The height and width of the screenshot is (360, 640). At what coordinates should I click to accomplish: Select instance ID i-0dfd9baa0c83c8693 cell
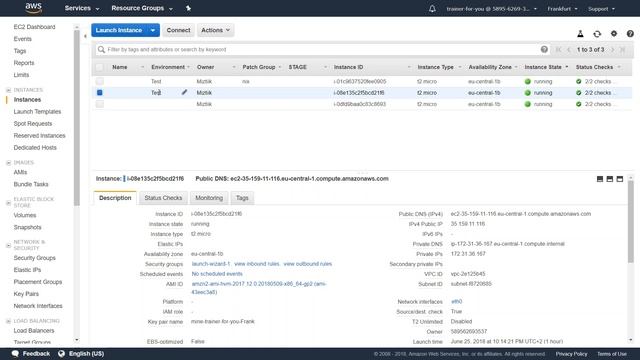(359, 104)
